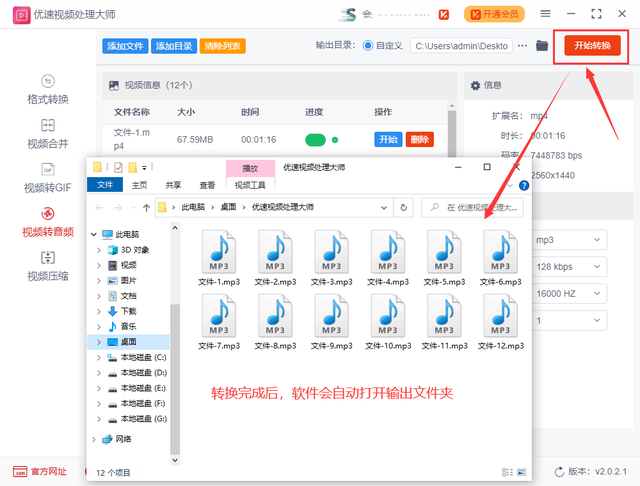This screenshot has height=486, width=640.
Task: Click the green progress bar of 文件-1.mp4
Action: coord(316,140)
